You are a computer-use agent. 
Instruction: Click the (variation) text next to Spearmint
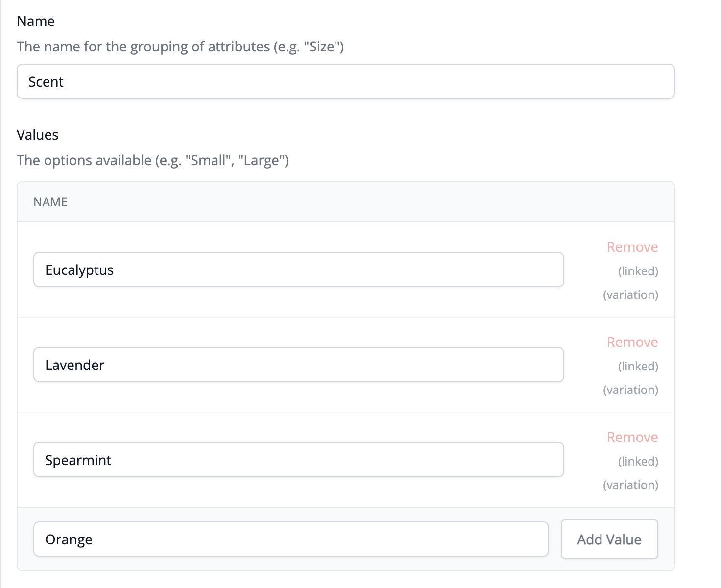(631, 485)
